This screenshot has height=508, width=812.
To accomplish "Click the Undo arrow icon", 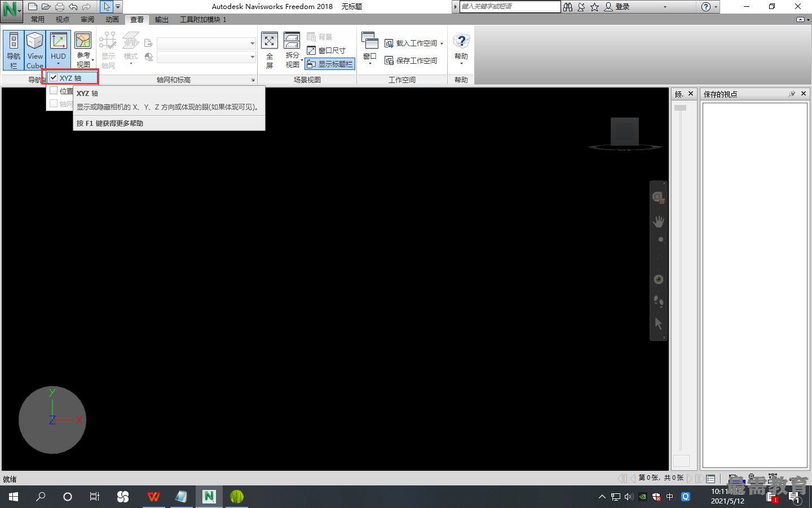I will coord(73,7).
